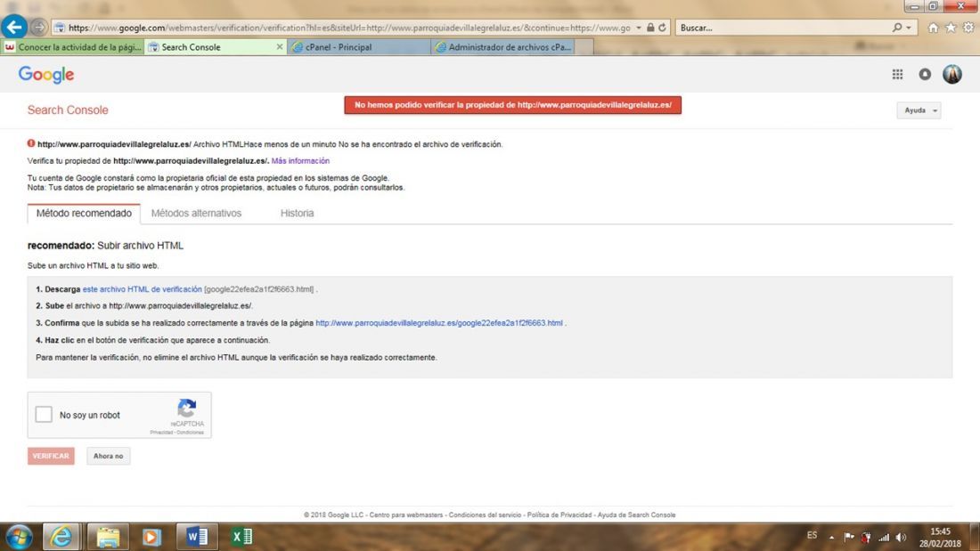This screenshot has height=551, width=980.
Task: Show hidden system tray icons arrow
Action: (x=831, y=537)
